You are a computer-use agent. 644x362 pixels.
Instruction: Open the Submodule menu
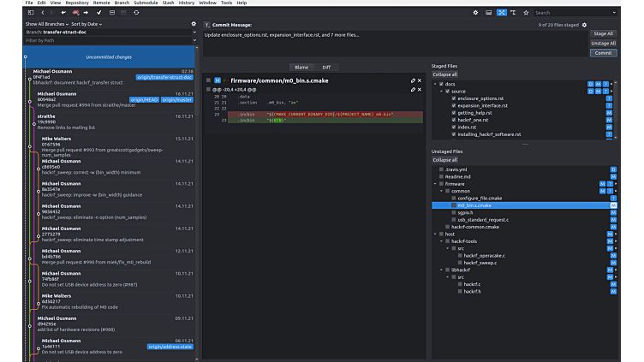(x=145, y=3)
